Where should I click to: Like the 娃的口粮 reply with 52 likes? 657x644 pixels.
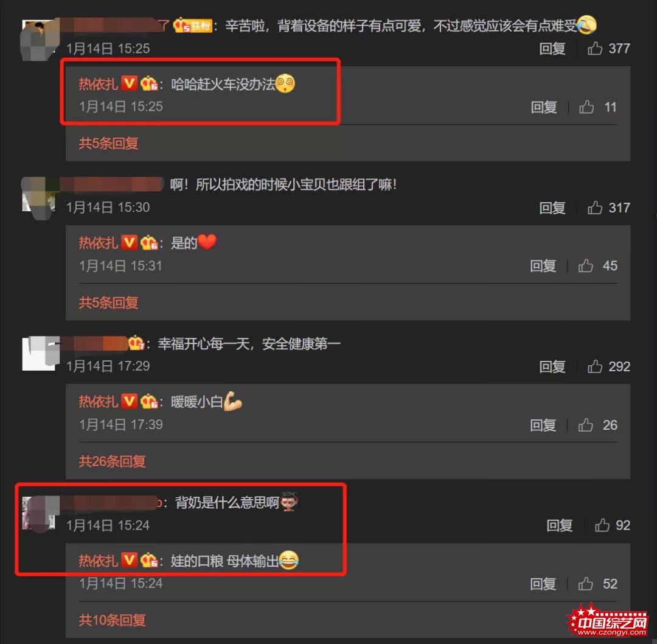tap(585, 584)
